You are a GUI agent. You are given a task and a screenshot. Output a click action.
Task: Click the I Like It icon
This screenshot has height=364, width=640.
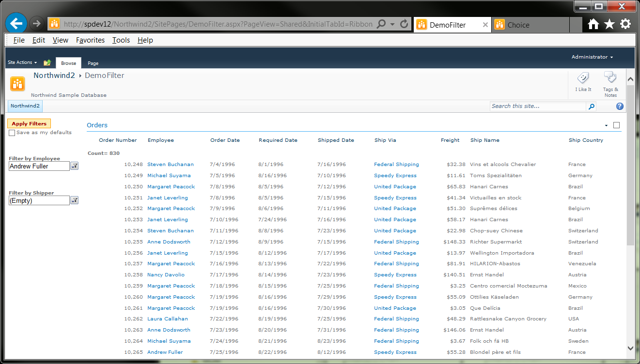click(583, 77)
